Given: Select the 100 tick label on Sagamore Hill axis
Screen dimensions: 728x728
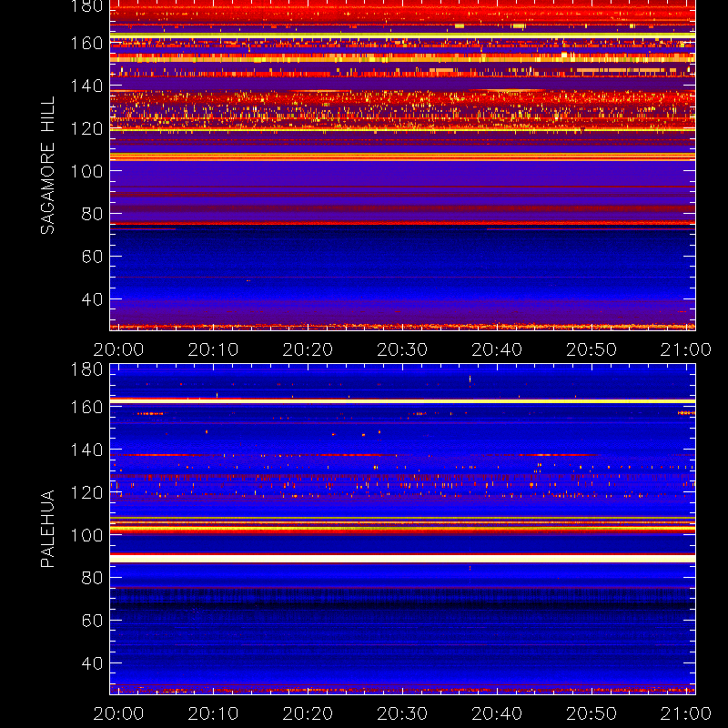Looking at the screenshot, I should pos(86,171).
